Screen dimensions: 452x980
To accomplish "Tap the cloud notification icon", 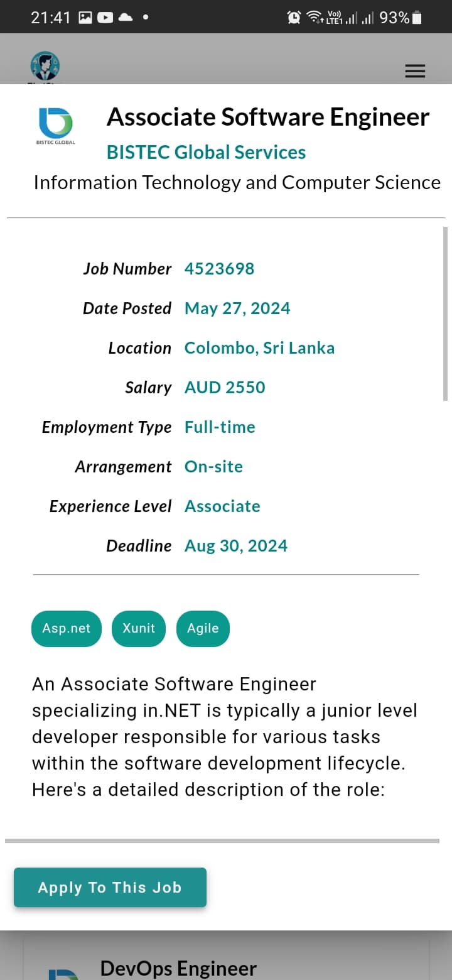I will [126, 18].
